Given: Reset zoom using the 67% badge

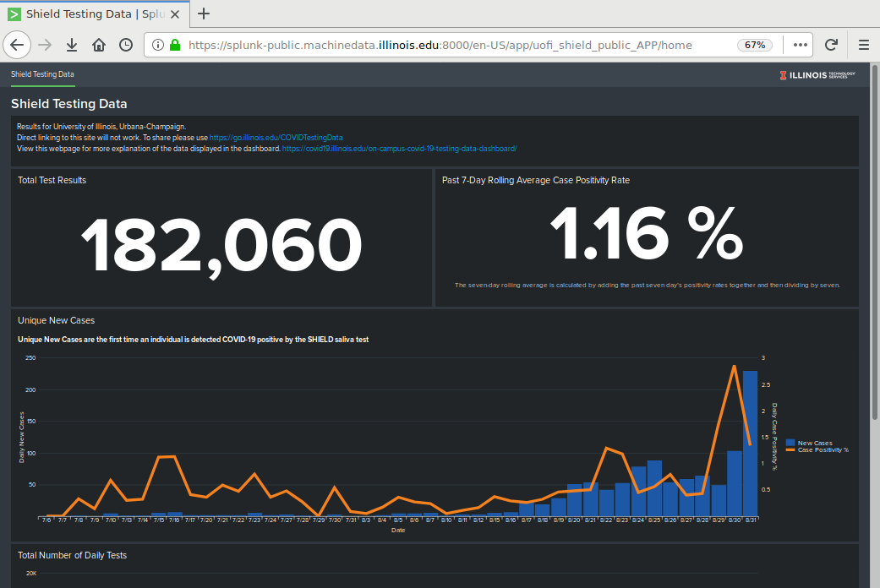Looking at the screenshot, I should pyautogui.click(x=754, y=45).
